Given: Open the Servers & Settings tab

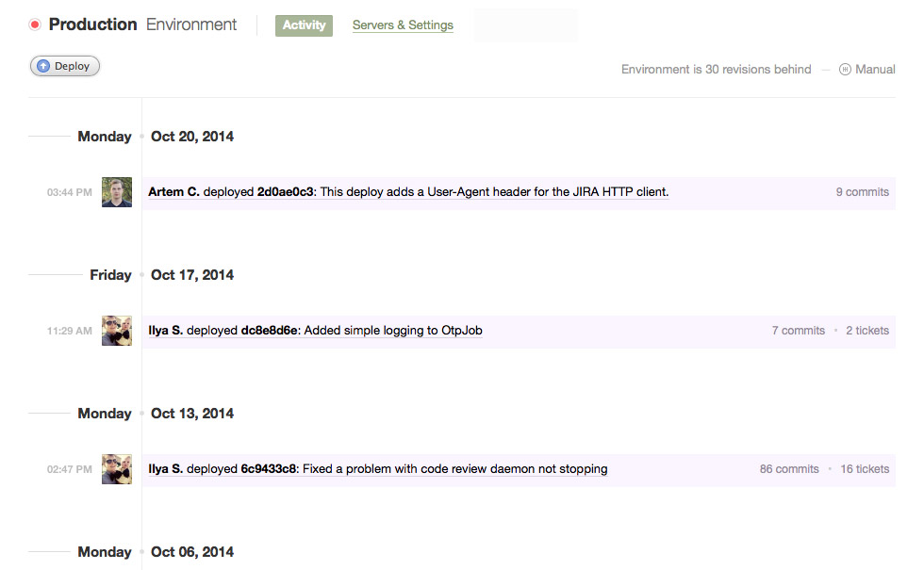Looking at the screenshot, I should pos(404,25).
